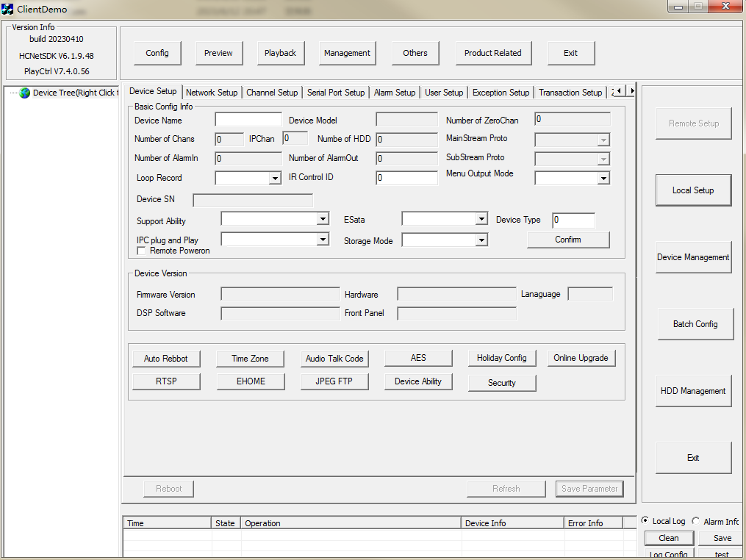Click inside the Device Name input field
The height and width of the screenshot is (560, 746).
pyautogui.click(x=248, y=119)
